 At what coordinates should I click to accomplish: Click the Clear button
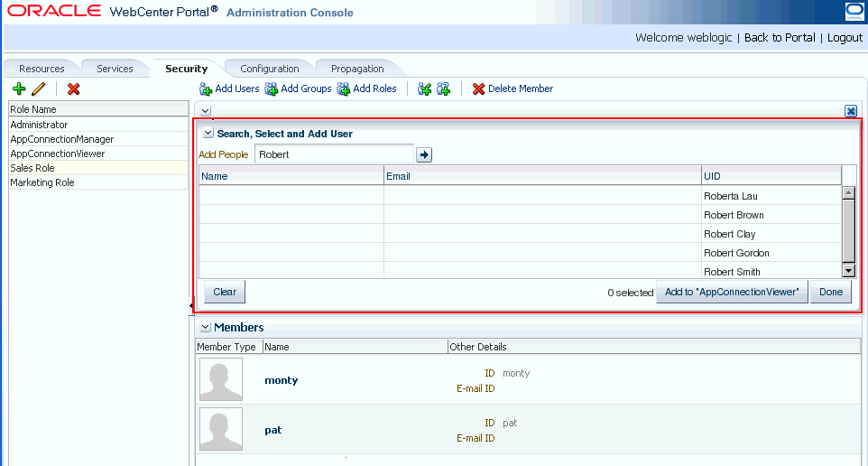[x=225, y=292]
